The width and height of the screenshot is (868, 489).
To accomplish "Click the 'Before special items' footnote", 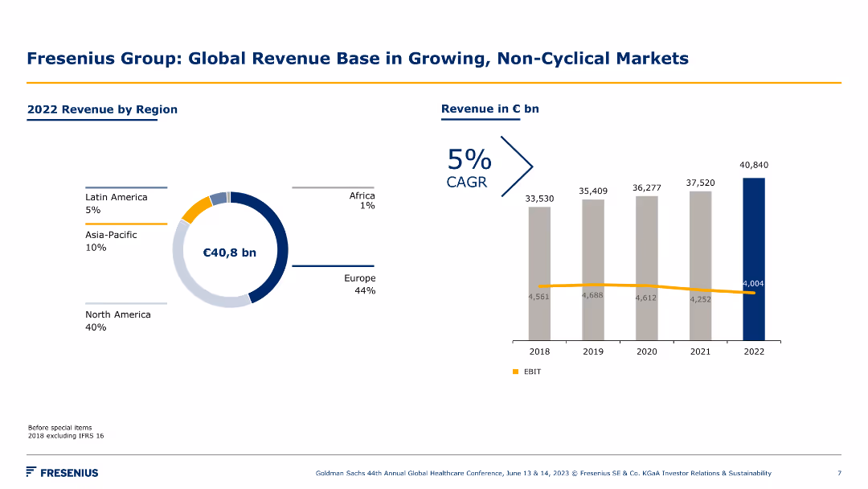I will click(59, 428).
